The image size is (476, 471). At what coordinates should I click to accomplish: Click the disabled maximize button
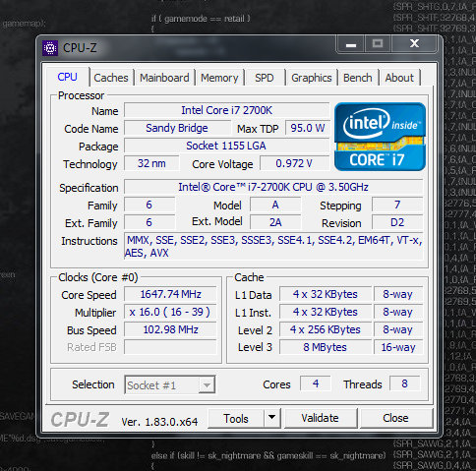coord(378,44)
